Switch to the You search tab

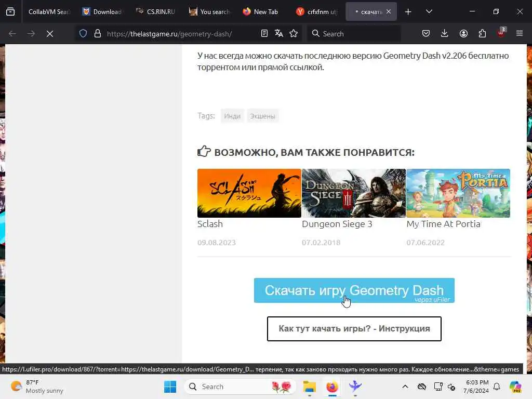coord(209,11)
